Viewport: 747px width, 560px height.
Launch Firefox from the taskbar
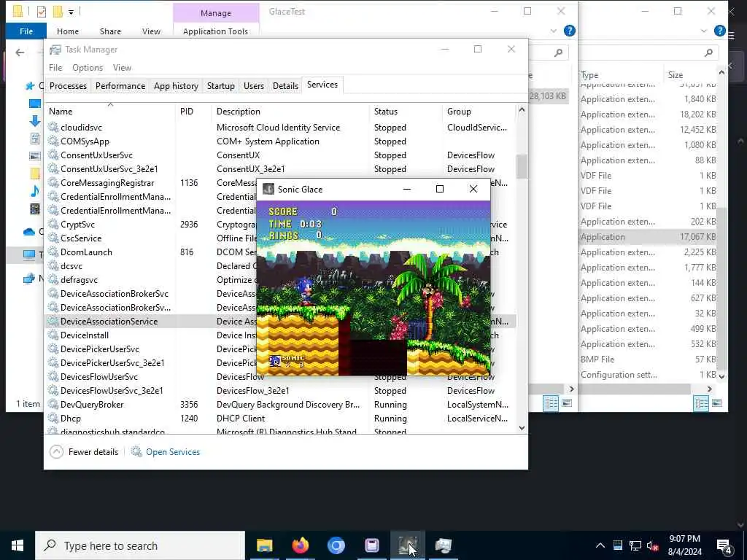click(300, 545)
